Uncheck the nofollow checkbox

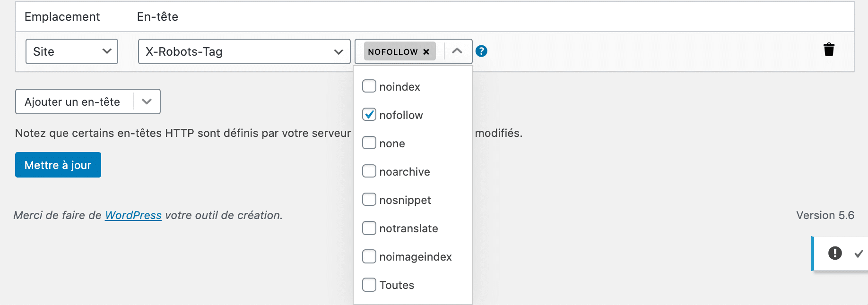[369, 115]
